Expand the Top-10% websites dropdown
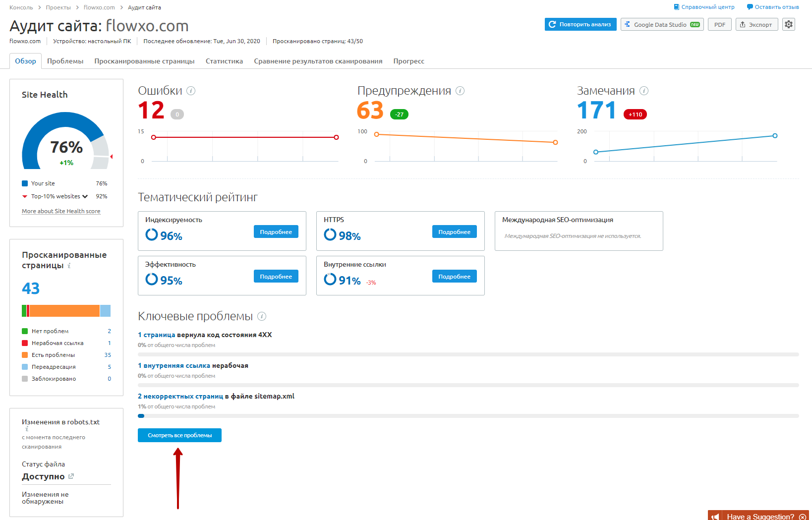 click(x=85, y=196)
